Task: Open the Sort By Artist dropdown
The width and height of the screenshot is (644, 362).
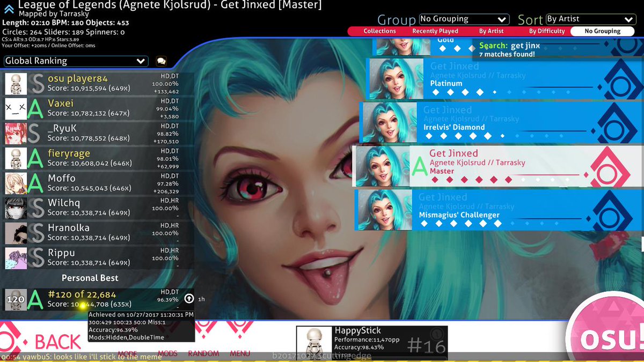Action: click(590, 19)
